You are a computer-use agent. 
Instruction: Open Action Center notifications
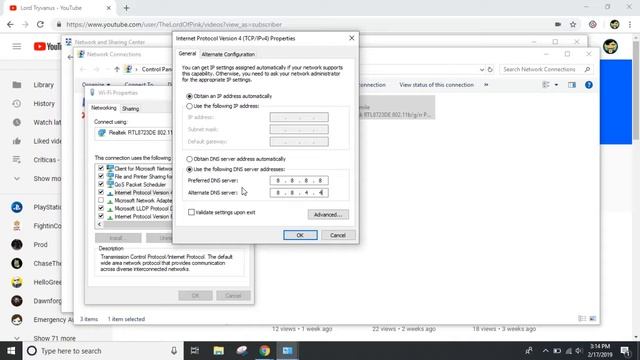(625, 351)
